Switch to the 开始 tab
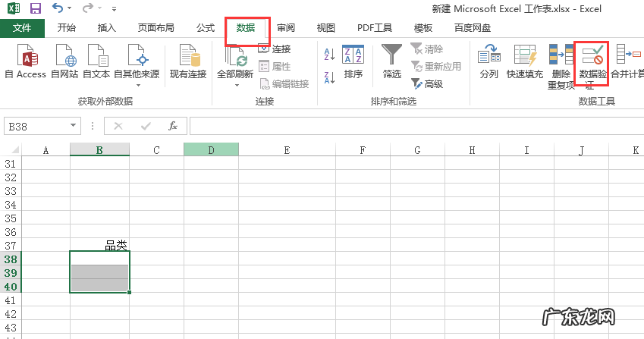 point(67,28)
